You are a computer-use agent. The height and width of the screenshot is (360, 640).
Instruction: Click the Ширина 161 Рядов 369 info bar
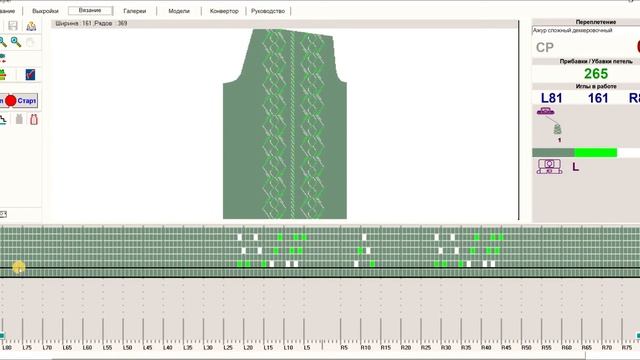284,24
